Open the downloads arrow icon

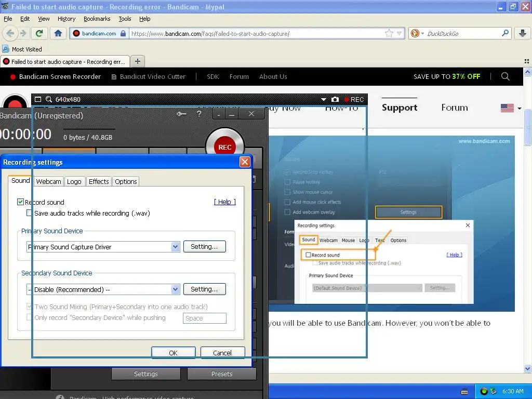coord(523,33)
